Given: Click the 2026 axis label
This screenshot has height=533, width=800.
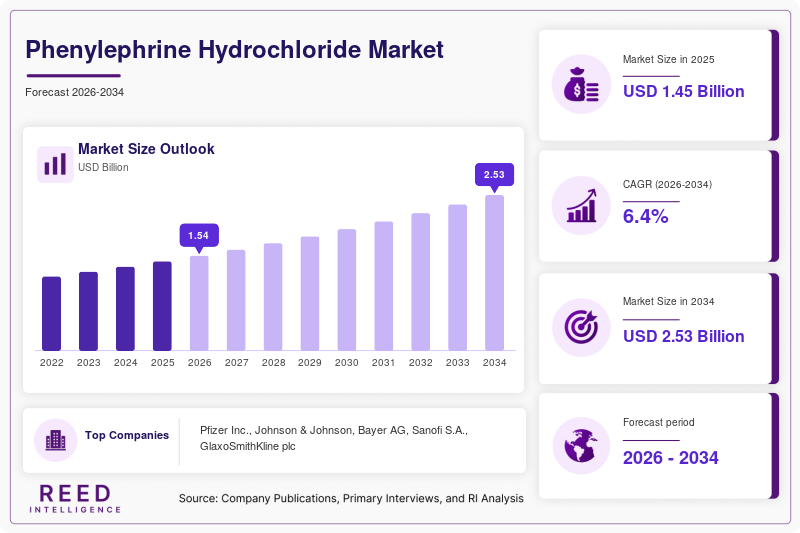Looking at the screenshot, I should pos(199,363).
